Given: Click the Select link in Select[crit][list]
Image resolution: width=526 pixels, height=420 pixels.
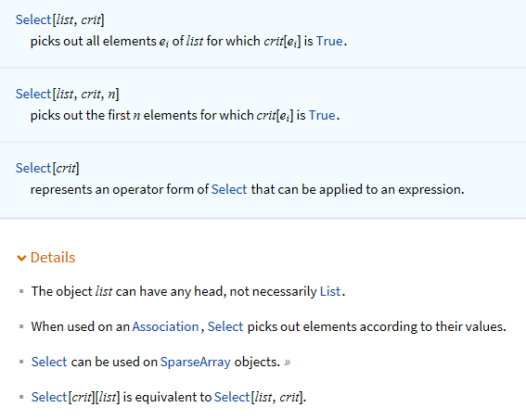Looking at the screenshot, I should click(x=49, y=397).
